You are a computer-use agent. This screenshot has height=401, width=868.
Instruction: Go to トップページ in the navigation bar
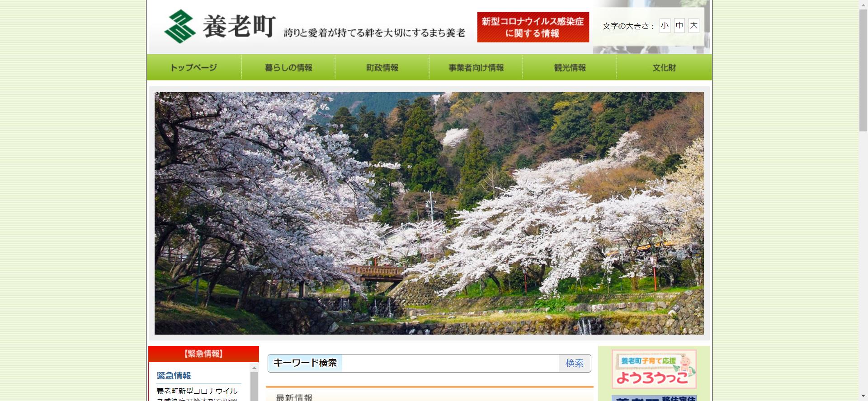click(194, 67)
